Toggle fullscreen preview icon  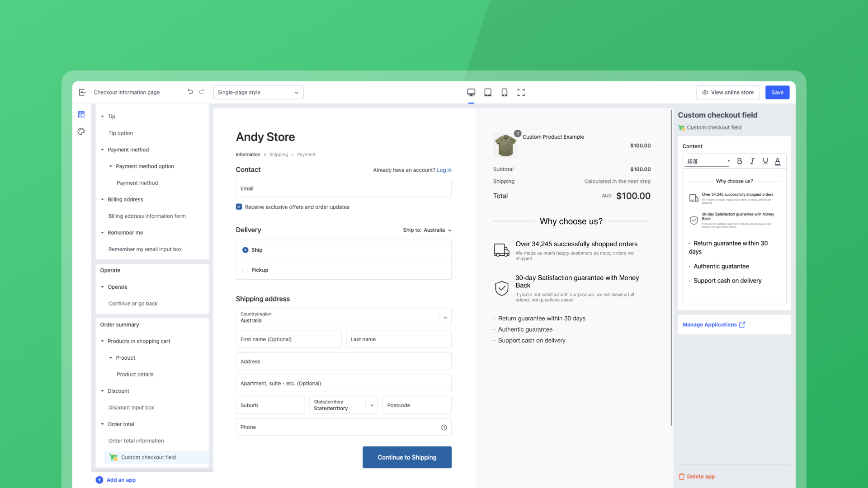[x=521, y=92]
